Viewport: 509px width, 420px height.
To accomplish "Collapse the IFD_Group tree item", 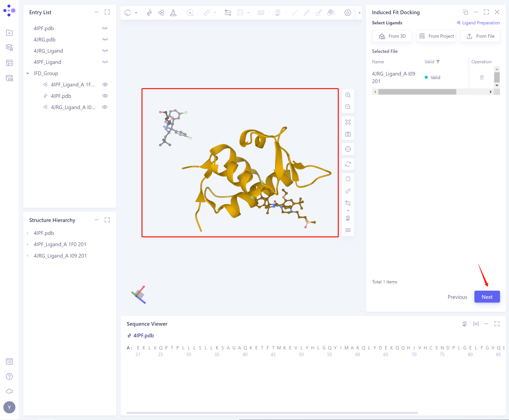I will click(27, 73).
